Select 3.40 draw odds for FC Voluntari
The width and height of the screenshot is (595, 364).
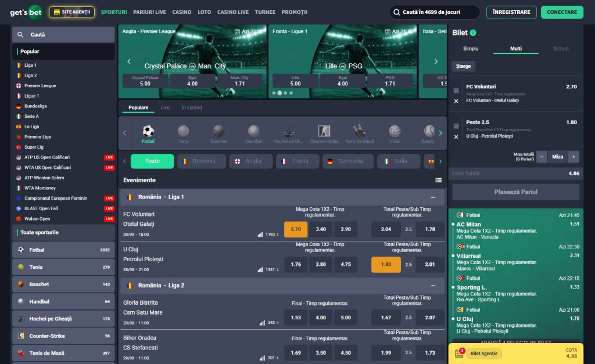coord(321,229)
